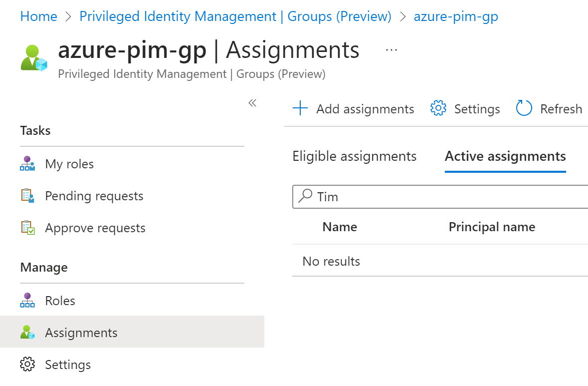Select the Active assignments tab
Screen dimensions: 588x386
pyautogui.click(x=505, y=156)
